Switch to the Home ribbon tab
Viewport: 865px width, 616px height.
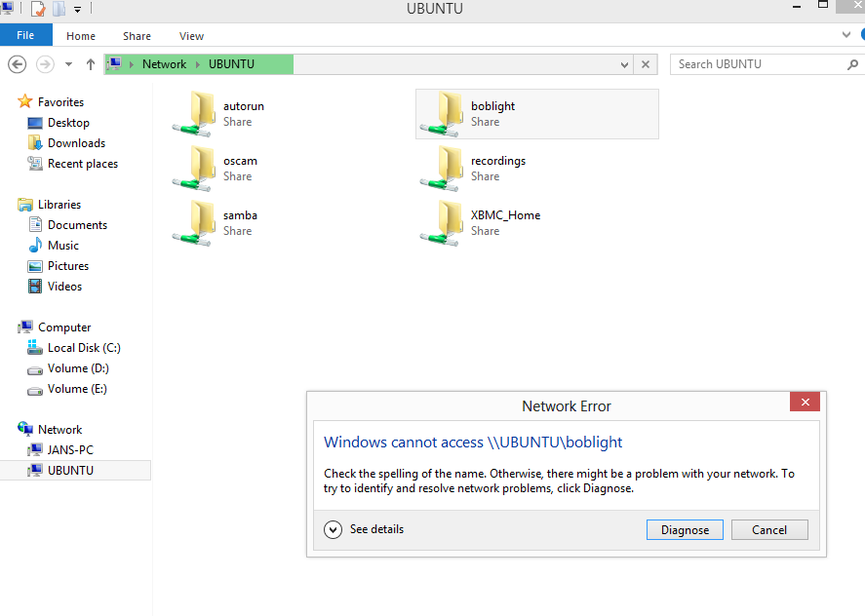tap(81, 36)
